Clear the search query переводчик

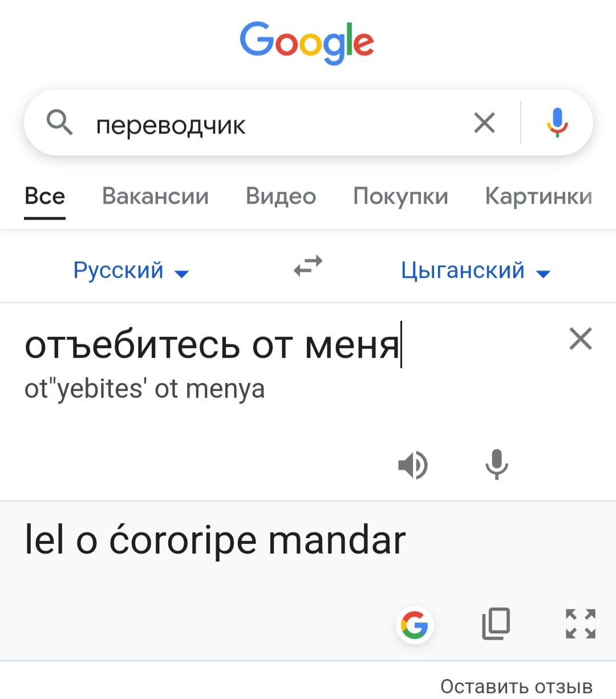484,123
